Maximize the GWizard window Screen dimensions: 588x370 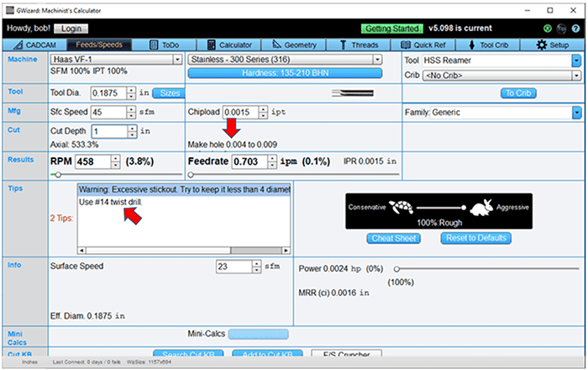549,10
